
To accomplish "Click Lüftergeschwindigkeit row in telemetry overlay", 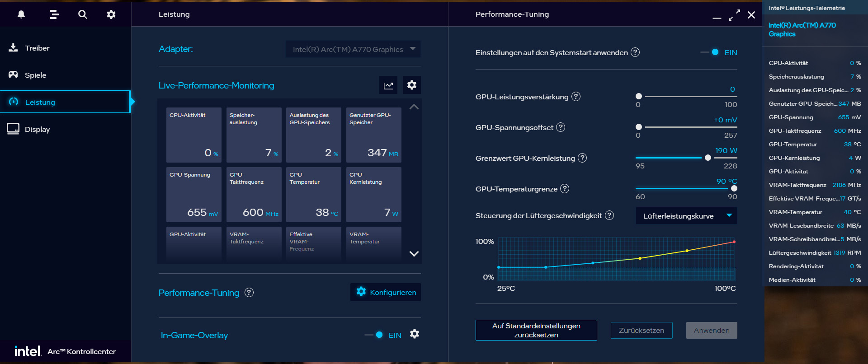I will (815, 253).
